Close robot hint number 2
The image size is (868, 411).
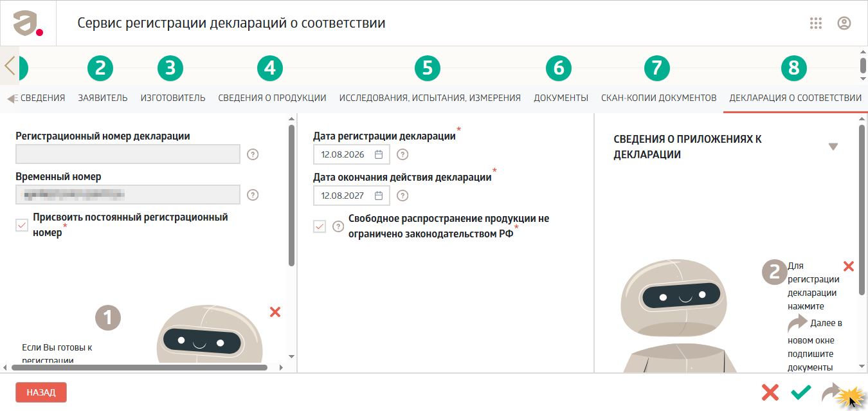pos(849,266)
